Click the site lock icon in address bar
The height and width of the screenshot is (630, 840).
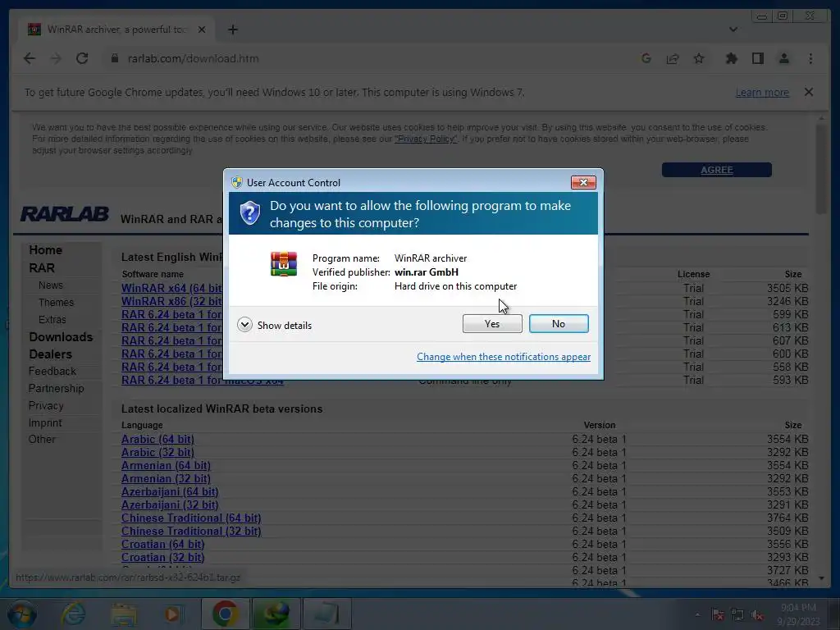[114, 58]
